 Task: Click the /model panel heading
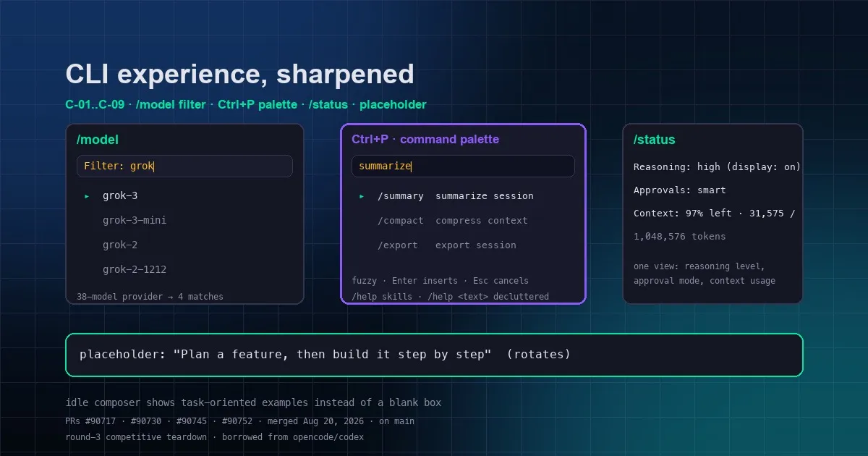(98, 140)
